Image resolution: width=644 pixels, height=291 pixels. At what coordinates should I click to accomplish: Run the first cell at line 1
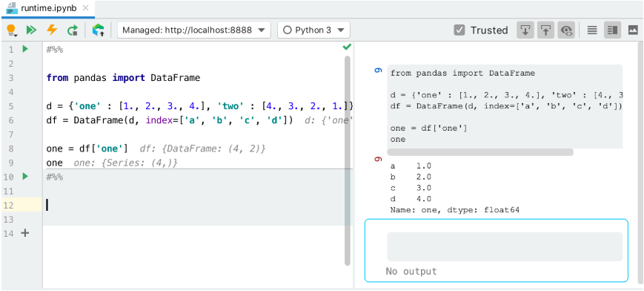[x=25, y=49]
